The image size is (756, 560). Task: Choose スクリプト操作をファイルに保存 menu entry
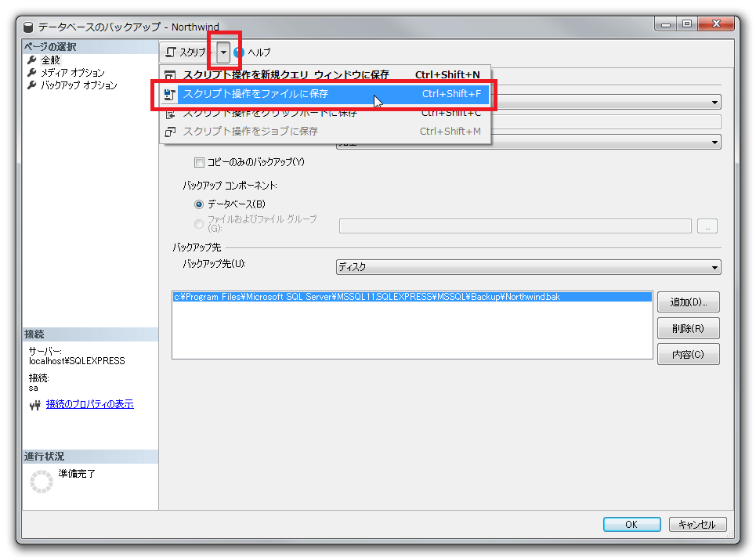click(255, 94)
